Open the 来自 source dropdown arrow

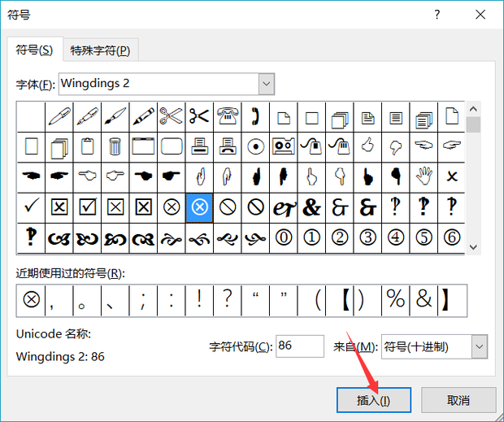(480, 347)
